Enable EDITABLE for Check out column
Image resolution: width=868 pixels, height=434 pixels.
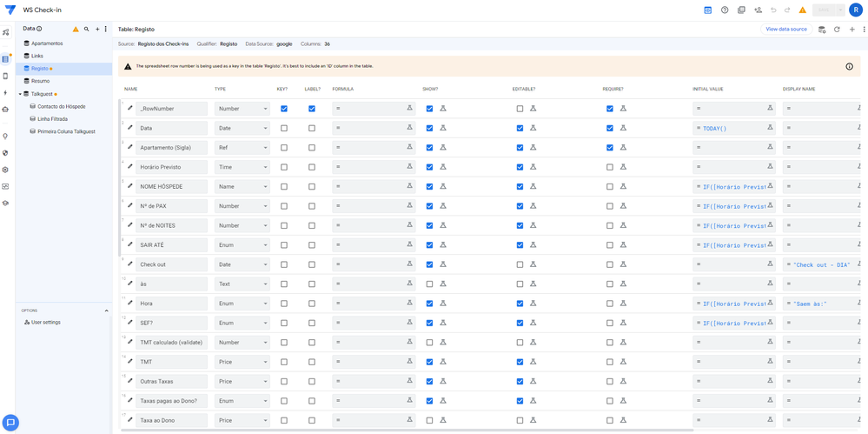point(520,264)
